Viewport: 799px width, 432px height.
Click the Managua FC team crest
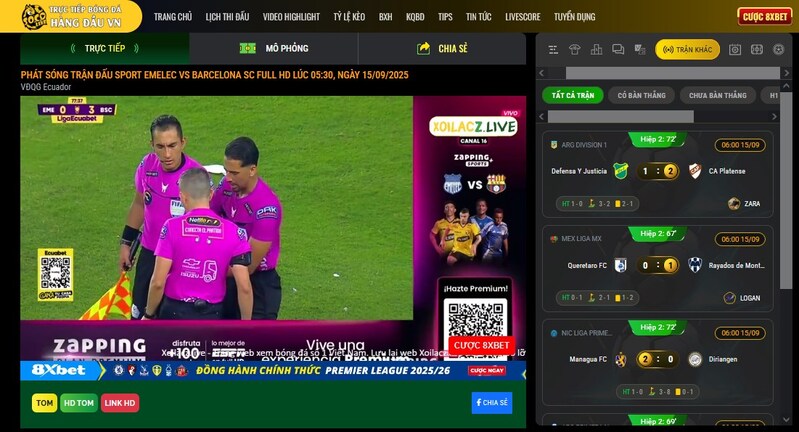click(x=620, y=360)
